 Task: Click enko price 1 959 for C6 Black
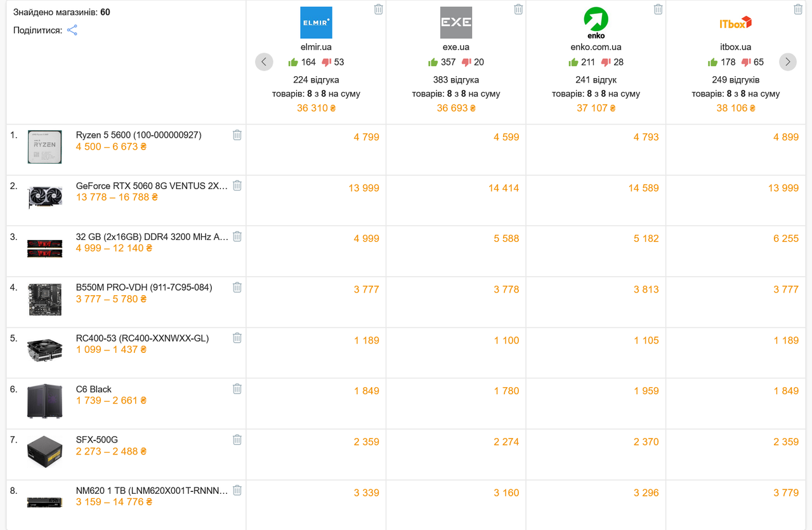click(646, 391)
